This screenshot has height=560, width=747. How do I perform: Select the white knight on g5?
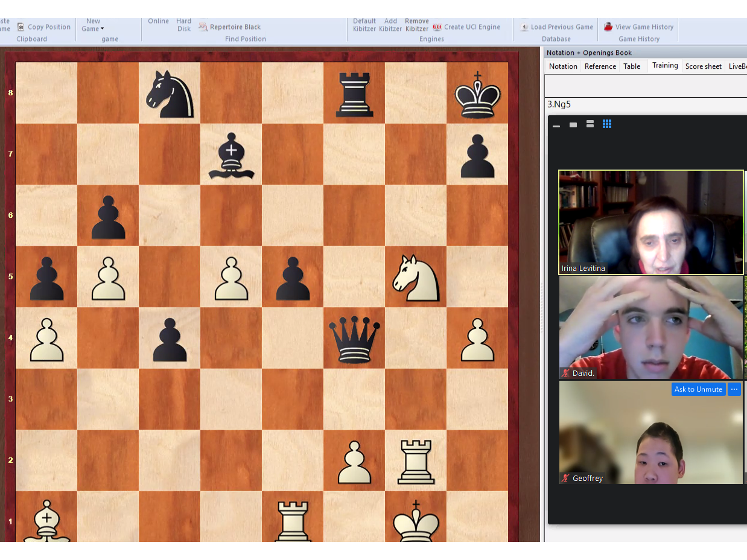[x=416, y=277]
